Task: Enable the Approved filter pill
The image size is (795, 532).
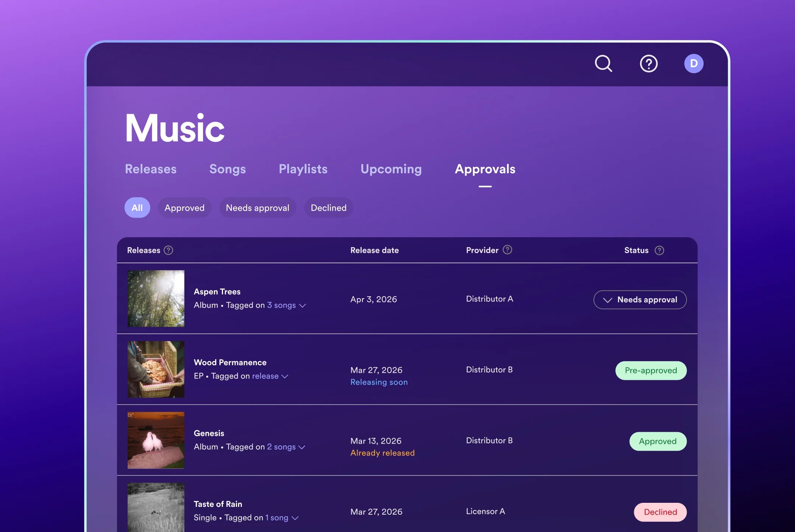Action: [185, 208]
